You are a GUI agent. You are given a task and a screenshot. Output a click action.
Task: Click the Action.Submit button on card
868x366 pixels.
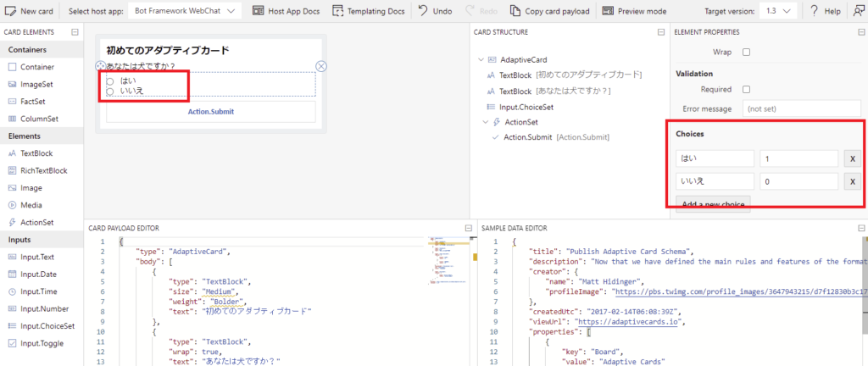[211, 111]
